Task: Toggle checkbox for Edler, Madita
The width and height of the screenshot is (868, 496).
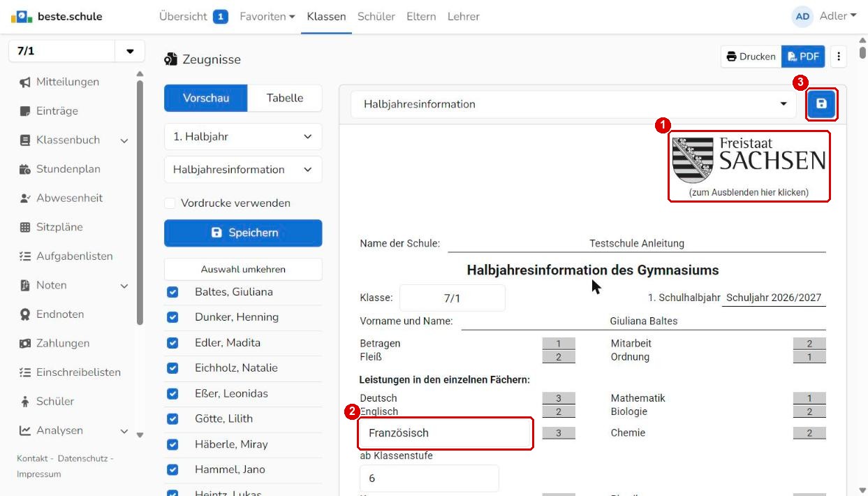Action: 172,343
